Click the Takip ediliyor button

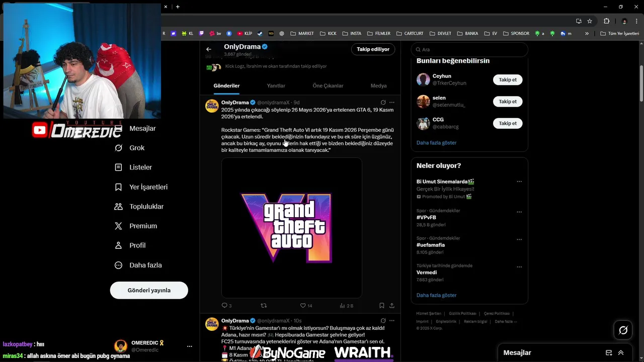(x=373, y=49)
